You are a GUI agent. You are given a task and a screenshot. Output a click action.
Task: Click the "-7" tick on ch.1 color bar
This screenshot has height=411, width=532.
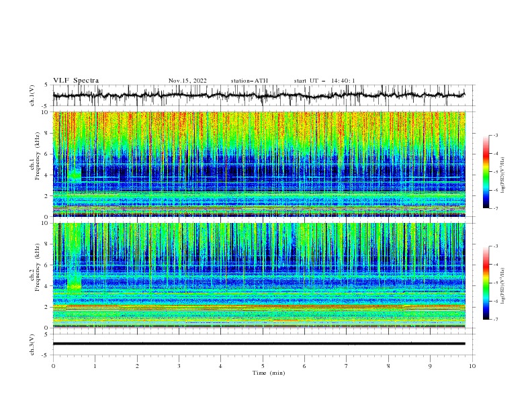[x=496, y=208]
